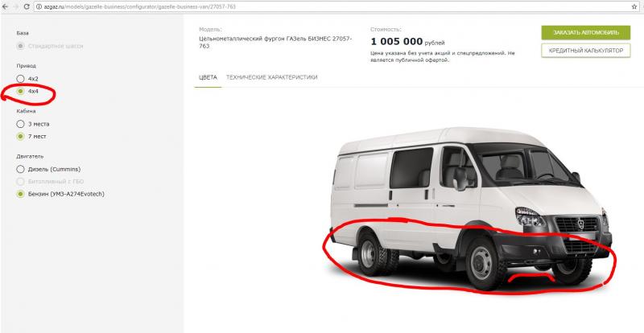Open the ЦВЕТА tab

(x=208, y=77)
